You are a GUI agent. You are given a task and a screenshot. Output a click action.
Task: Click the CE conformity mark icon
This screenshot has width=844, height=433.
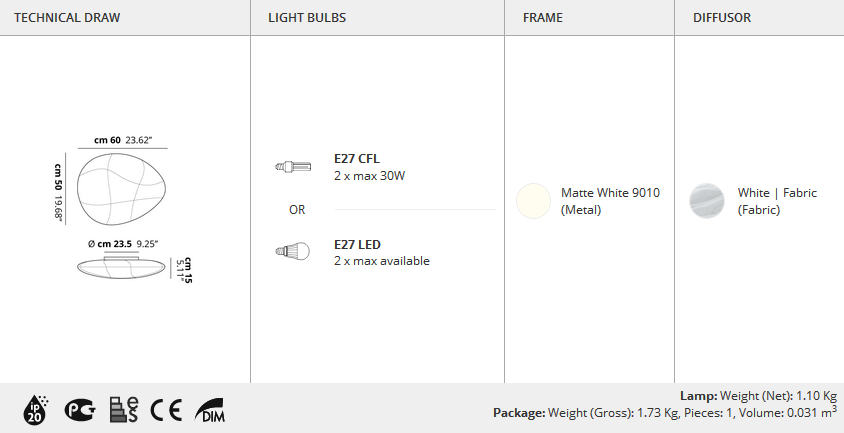166,410
